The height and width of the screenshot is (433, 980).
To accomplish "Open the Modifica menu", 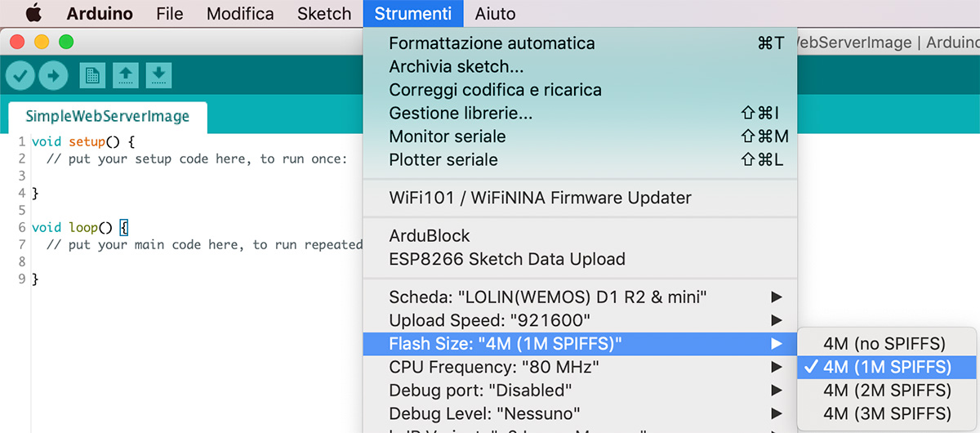I will (240, 14).
